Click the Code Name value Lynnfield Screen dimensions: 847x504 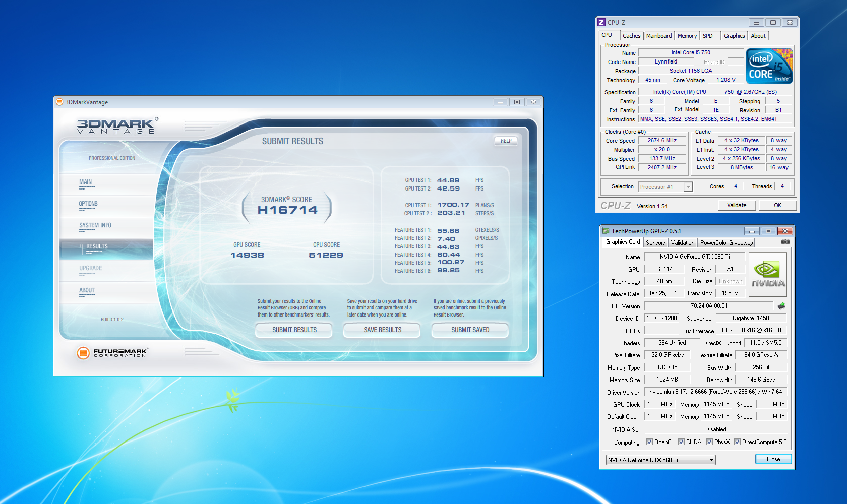[665, 61]
